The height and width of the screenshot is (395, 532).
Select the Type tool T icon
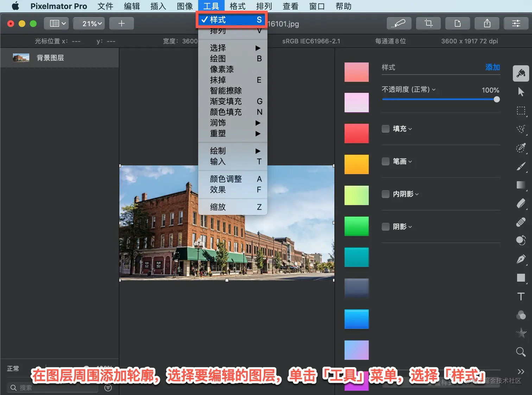click(x=521, y=297)
